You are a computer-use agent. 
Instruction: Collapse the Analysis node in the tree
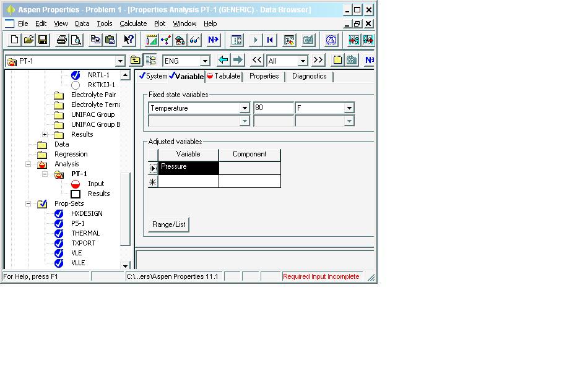click(x=28, y=164)
